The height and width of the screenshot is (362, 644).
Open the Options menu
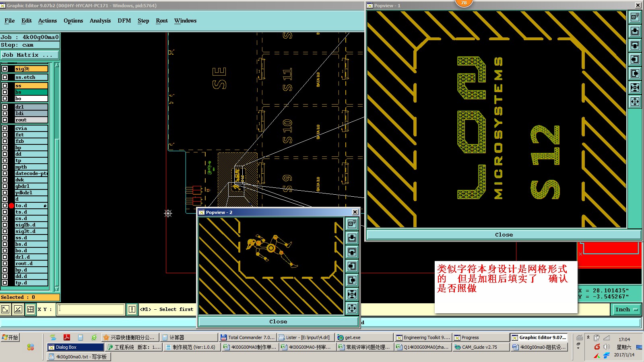pos(73,21)
